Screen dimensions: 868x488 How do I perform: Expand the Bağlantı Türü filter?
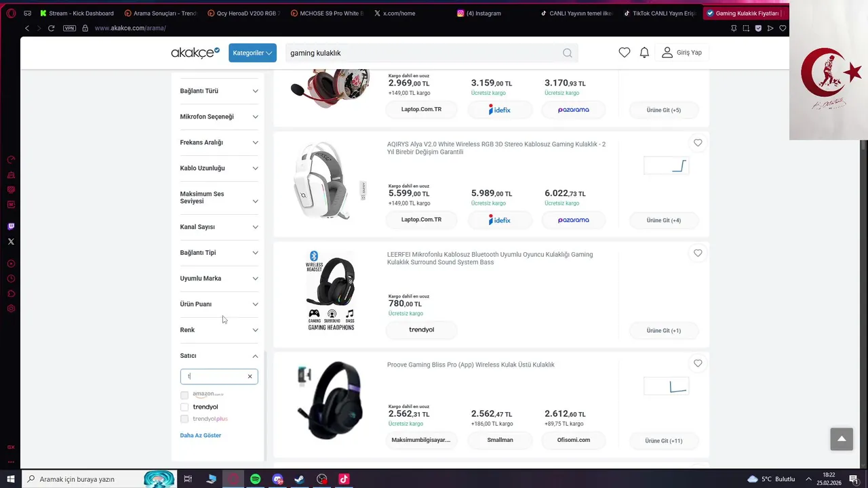[219, 91]
